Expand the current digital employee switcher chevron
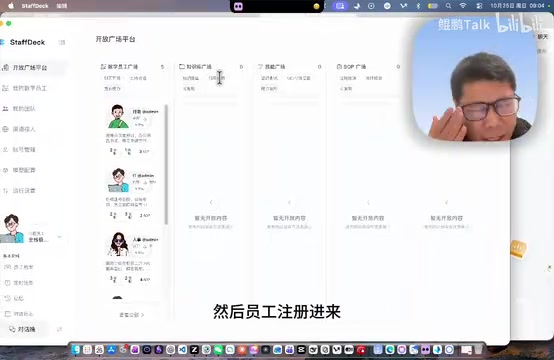This screenshot has height=360, width=554. pyautogui.click(x=59, y=237)
